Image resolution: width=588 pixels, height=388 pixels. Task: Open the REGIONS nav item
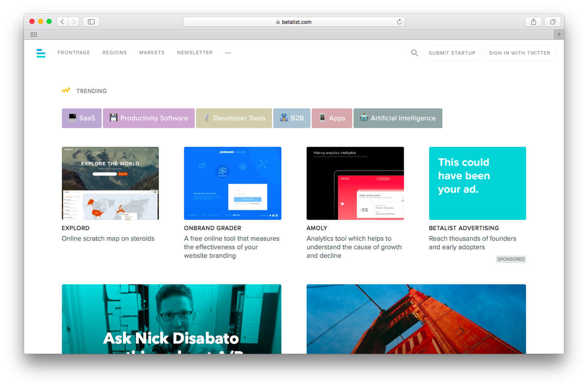(x=115, y=53)
